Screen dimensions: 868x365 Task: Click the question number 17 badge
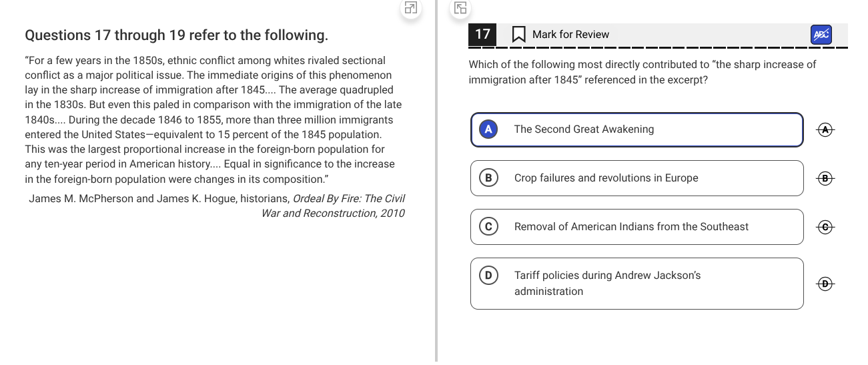click(482, 35)
